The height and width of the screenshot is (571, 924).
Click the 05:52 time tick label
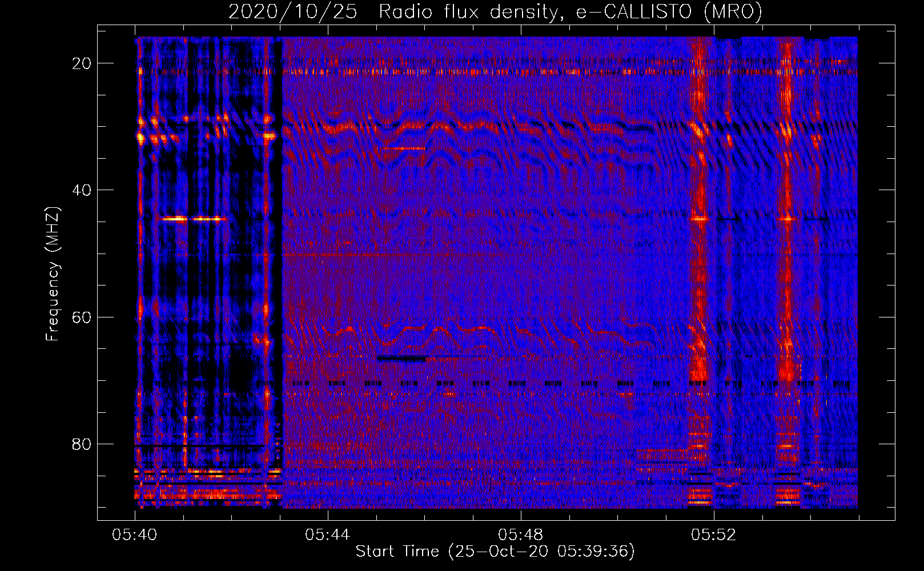click(713, 535)
